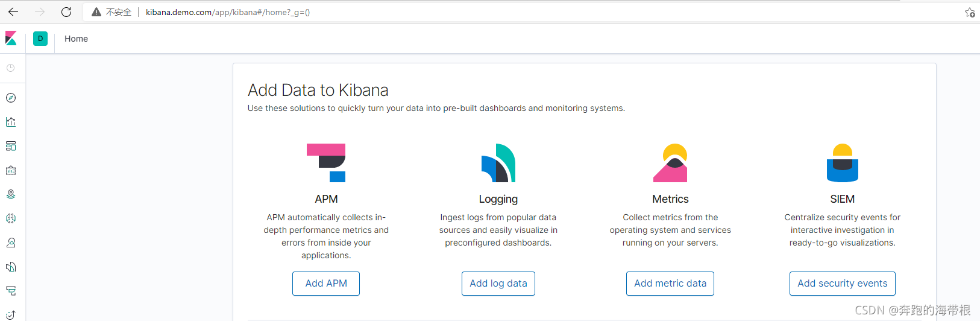Click the Add log data button
Screen dimensions: 980x321
point(498,284)
